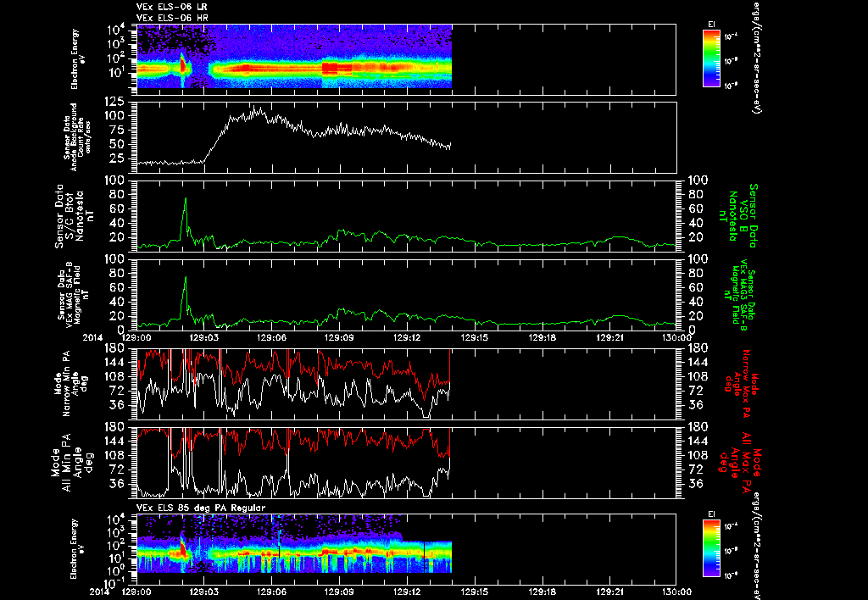The width and height of the screenshot is (868, 600).
Task: Click the "El" label above the bottom color bar
Action: point(711,514)
